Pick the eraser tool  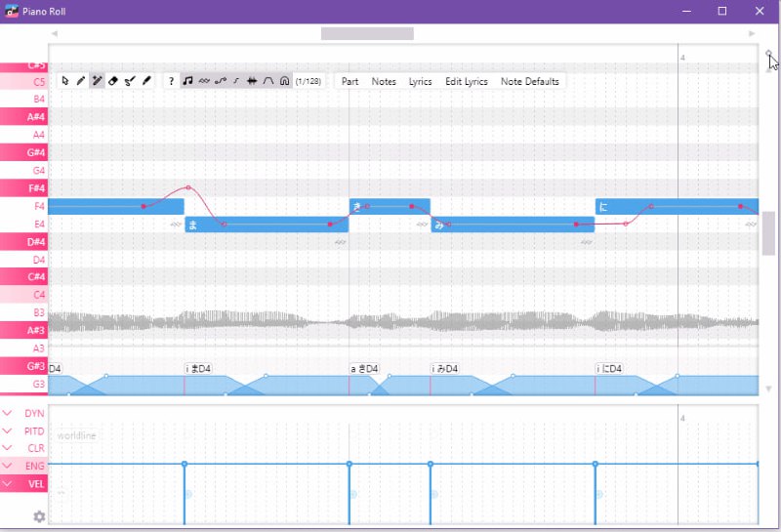(113, 82)
